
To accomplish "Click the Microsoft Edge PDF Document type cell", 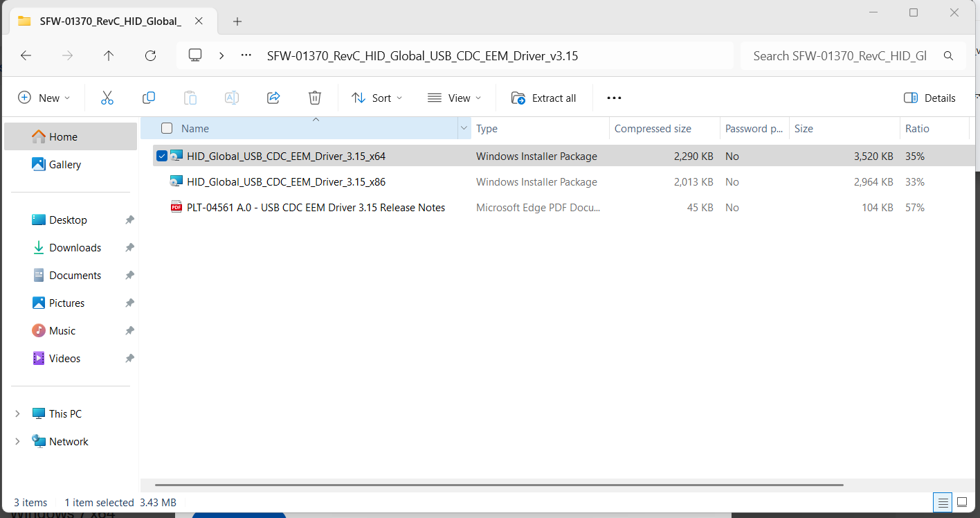I will [538, 208].
